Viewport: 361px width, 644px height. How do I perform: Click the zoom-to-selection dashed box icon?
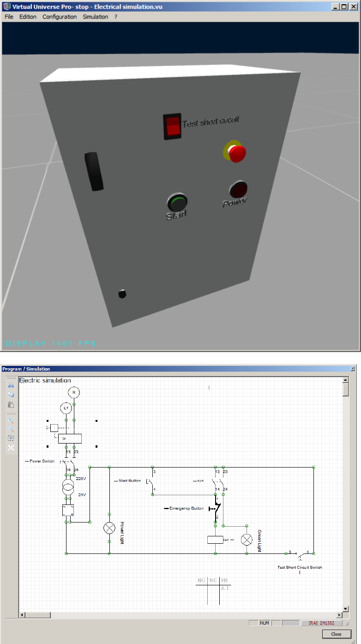(x=11, y=438)
